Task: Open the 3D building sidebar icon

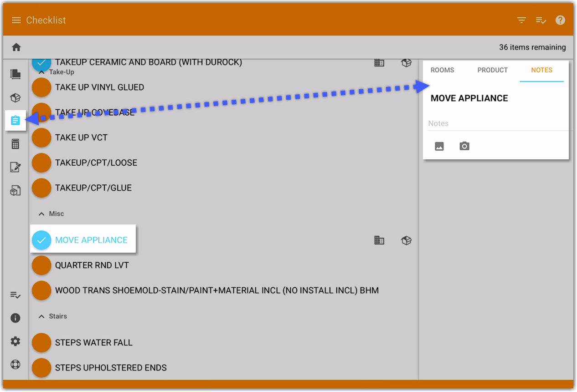Action: [15, 190]
